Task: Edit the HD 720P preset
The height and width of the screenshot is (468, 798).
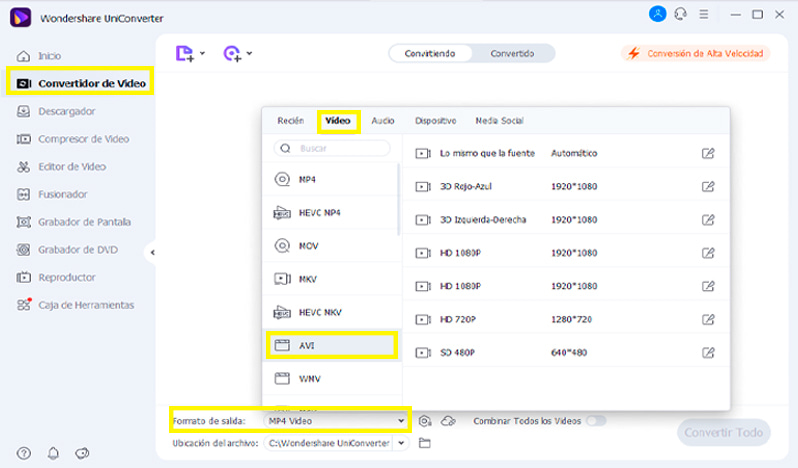Action: pos(708,319)
